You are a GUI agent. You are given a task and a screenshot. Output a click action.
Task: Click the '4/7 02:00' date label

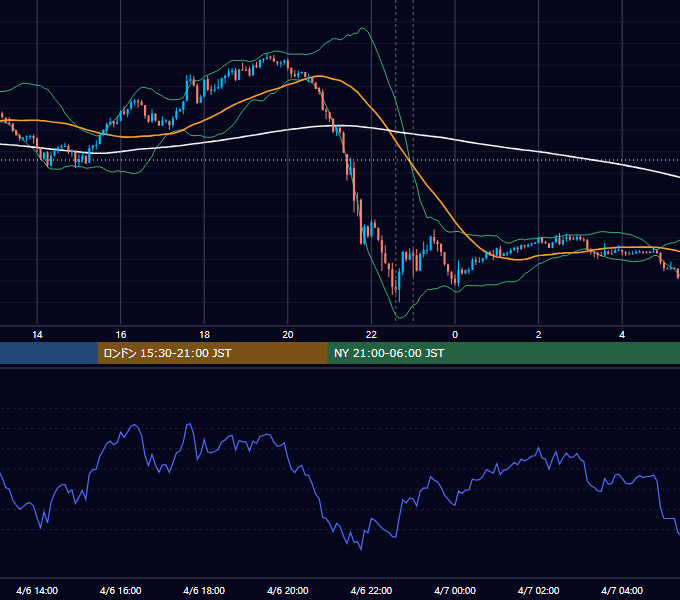click(x=539, y=591)
